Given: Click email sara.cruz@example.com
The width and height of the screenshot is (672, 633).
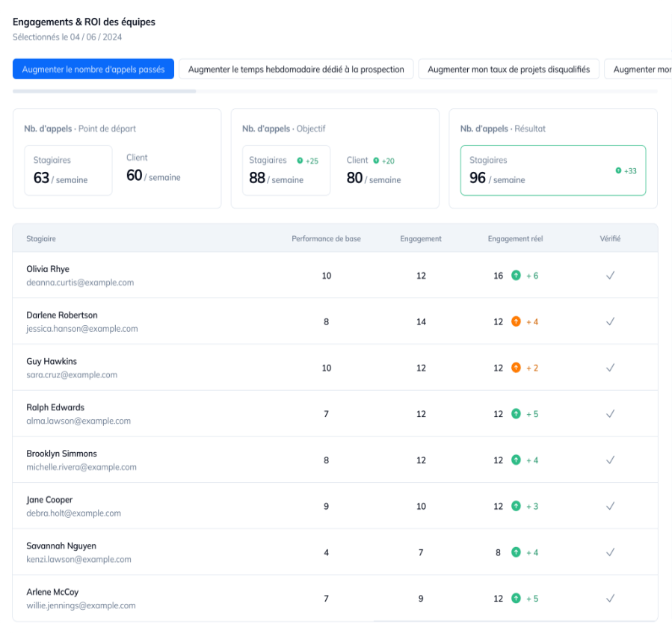Looking at the screenshot, I should (x=72, y=374).
